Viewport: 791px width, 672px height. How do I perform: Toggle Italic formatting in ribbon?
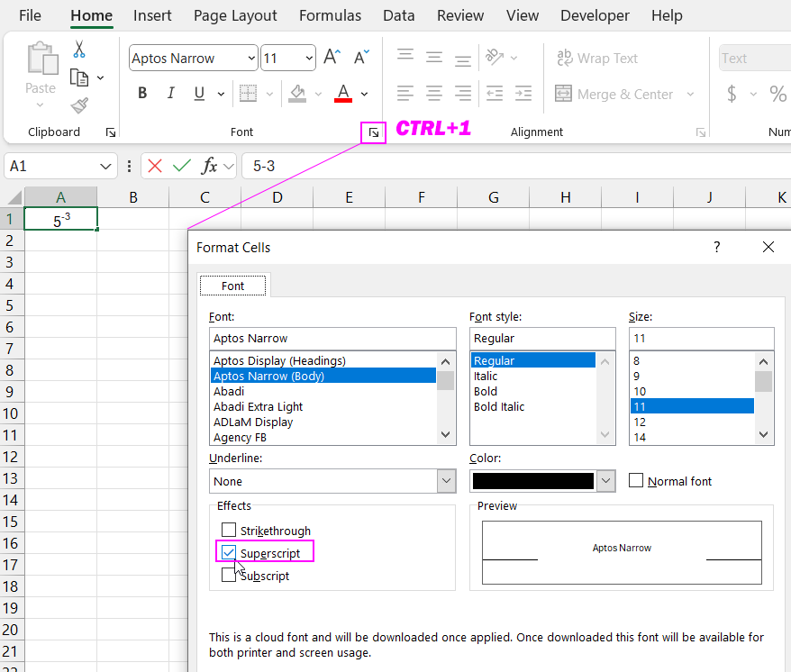(x=170, y=94)
